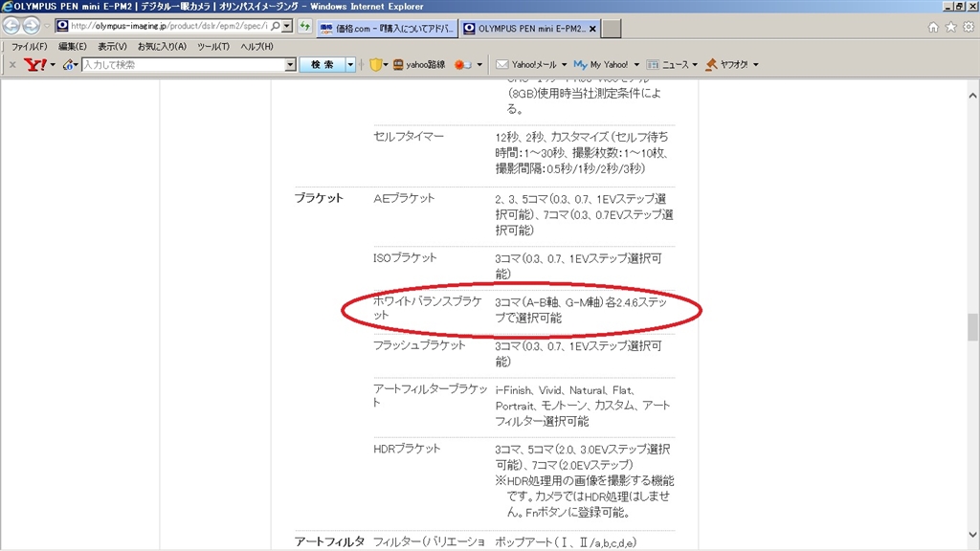Click the search magnifier in address bar
Screen dimensions: 980x551
tap(276, 26)
